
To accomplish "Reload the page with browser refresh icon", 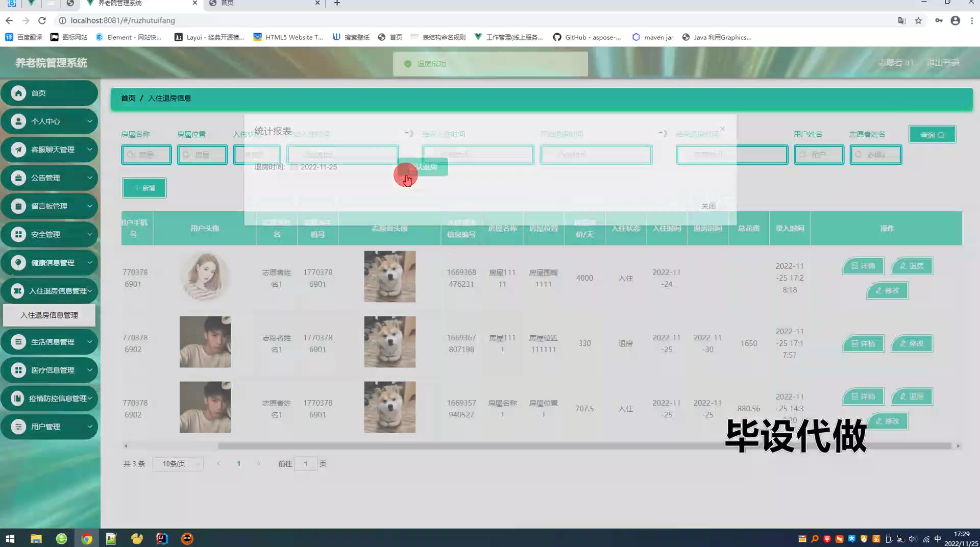I will (42, 20).
